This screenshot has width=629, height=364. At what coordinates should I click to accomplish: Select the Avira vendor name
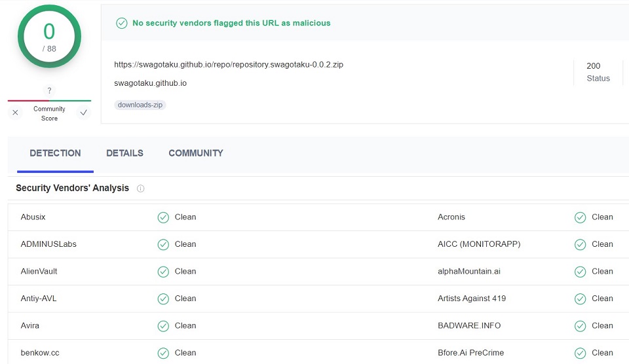click(30, 325)
